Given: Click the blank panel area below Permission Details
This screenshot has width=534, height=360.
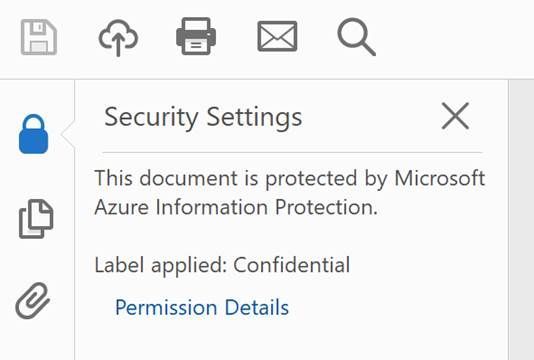Looking at the screenshot, I should point(292,341).
